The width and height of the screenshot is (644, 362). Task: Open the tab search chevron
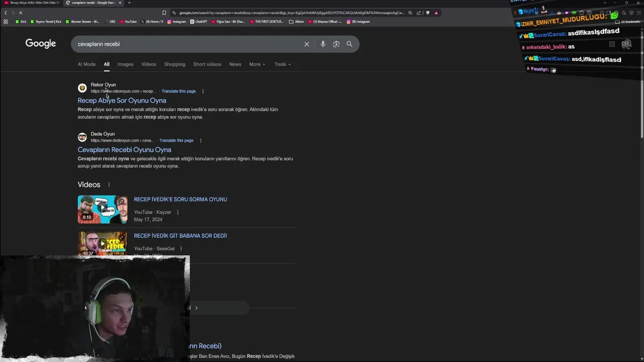[x=605, y=3]
